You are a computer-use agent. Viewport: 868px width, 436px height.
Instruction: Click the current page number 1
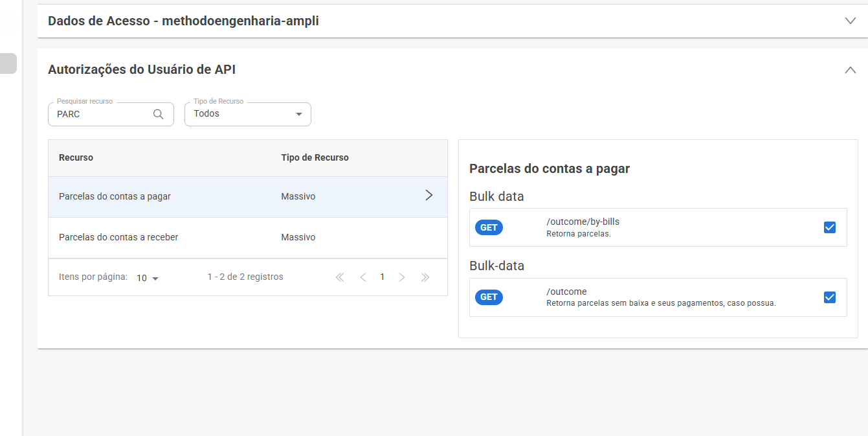point(383,277)
